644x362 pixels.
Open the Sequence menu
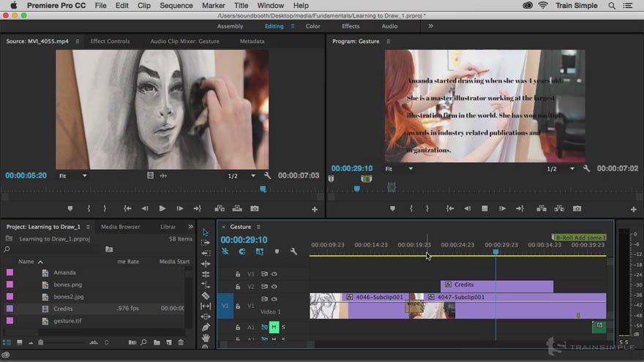click(x=176, y=6)
